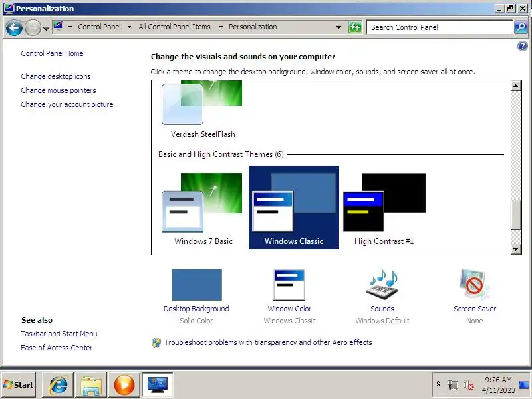Launch Internet Explorer from taskbar
This screenshot has height=399, width=532.
tap(58, 385)
